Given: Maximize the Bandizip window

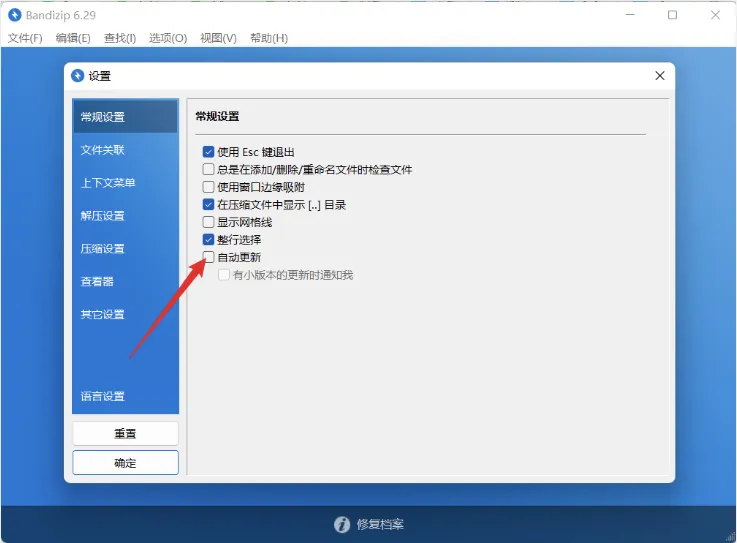Looking at the screenshot, I should tap(673, 15).
